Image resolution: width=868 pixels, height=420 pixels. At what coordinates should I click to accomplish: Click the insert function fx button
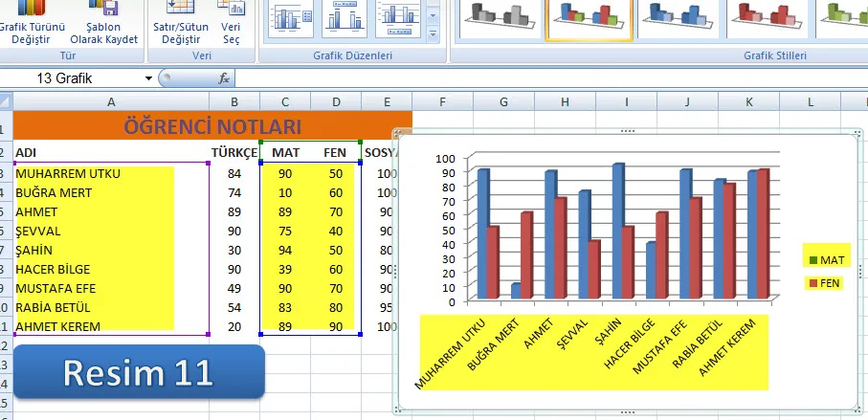coord(224,78)
